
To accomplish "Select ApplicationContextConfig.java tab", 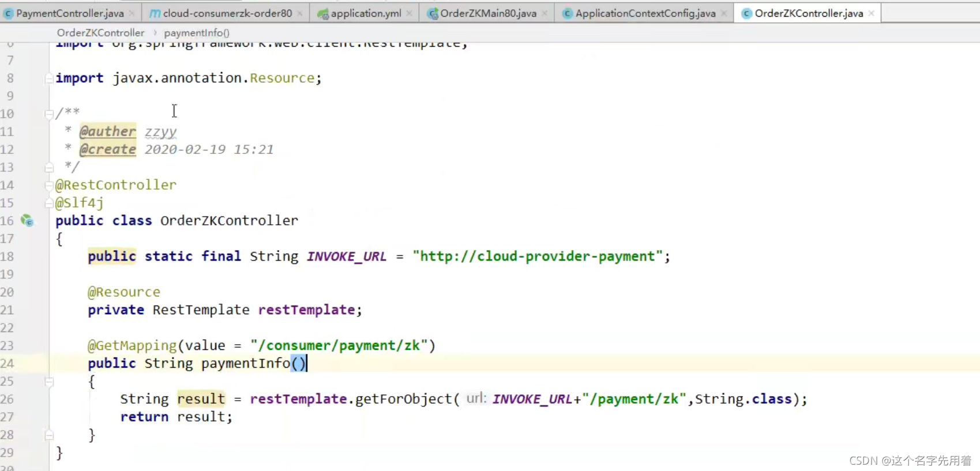I will (x=645, y=13).
